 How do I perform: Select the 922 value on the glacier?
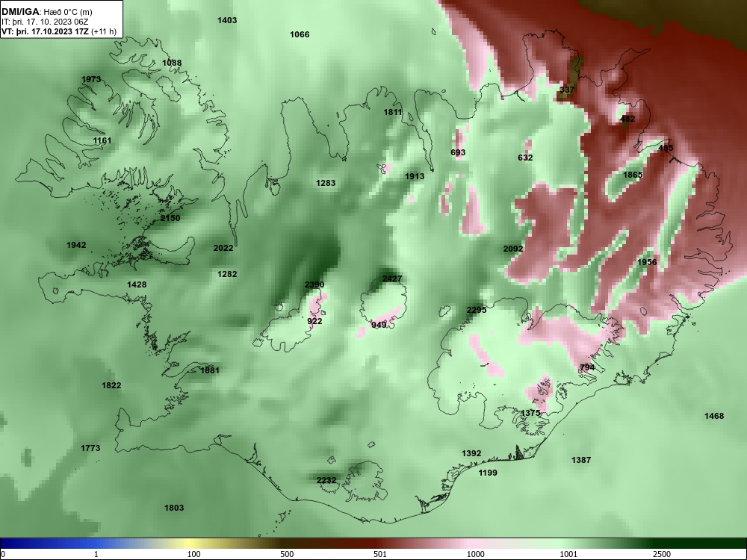tap(314, 321)
